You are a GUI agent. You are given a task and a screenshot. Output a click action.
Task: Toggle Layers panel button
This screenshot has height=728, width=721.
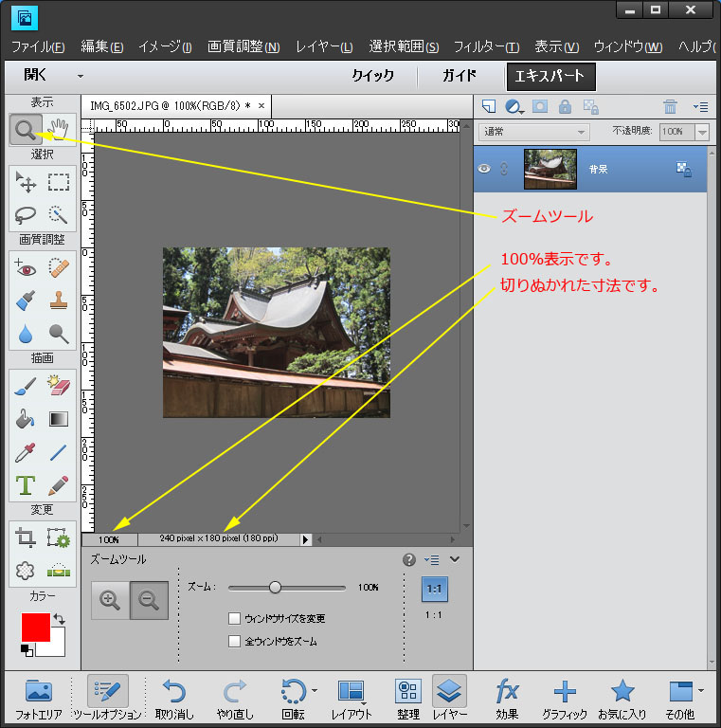pos(449,698)
